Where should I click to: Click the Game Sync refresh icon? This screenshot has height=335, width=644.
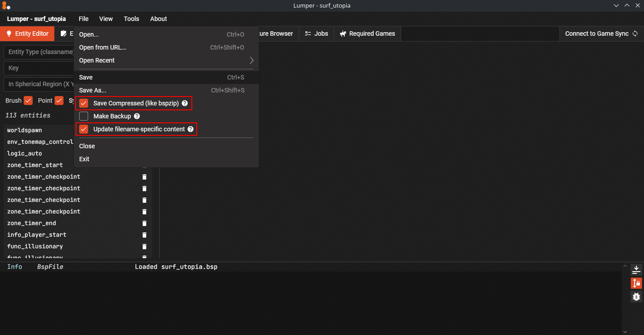click(x=635, y=33)
